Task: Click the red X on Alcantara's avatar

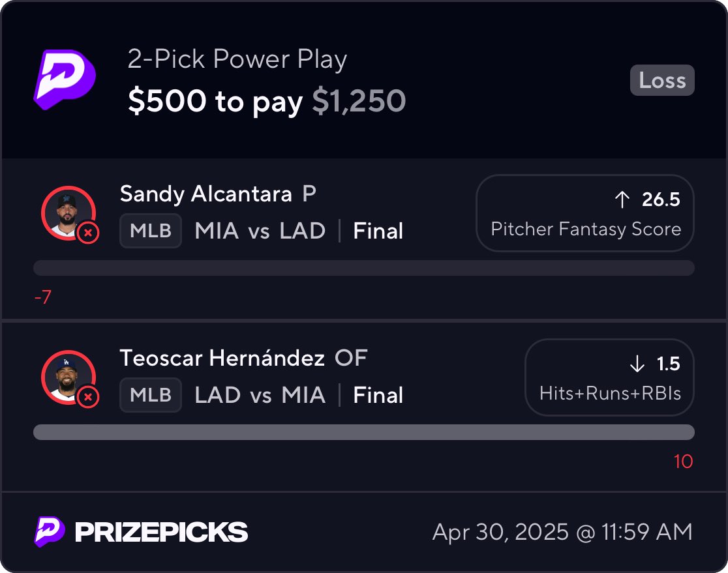Action: pyautogui.click(x=88, y=232)
